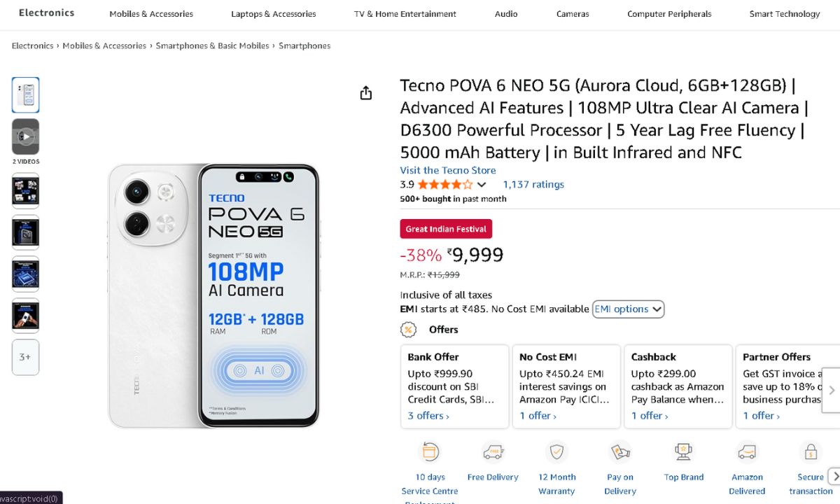840x504 pixels.
Task: Click the Top Brand trophy icon
Action: (683, 451)
